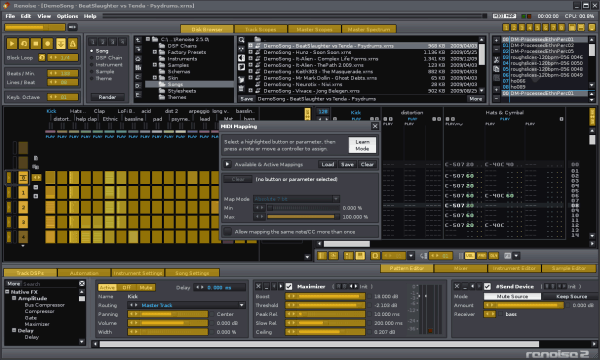Minimize the Maximizer device with underscore icon

click(267, 286)
